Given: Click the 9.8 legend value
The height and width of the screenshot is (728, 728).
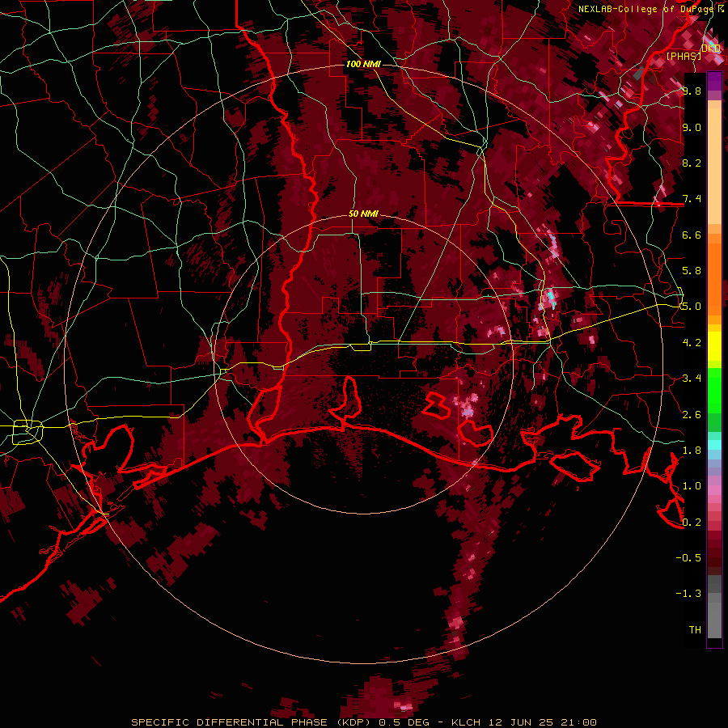Looking at the screenshot, I should 692,91.
